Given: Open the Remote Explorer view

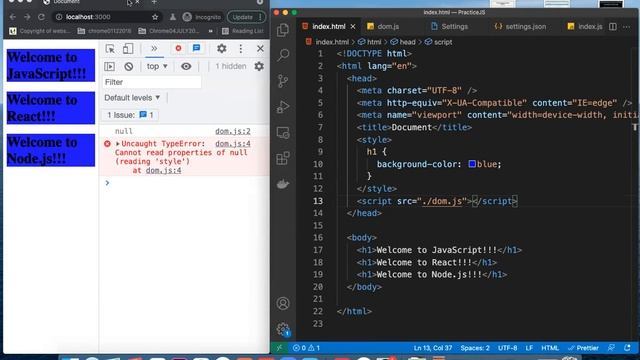Looking at the screenshot, I should click(x=283, y=133).
